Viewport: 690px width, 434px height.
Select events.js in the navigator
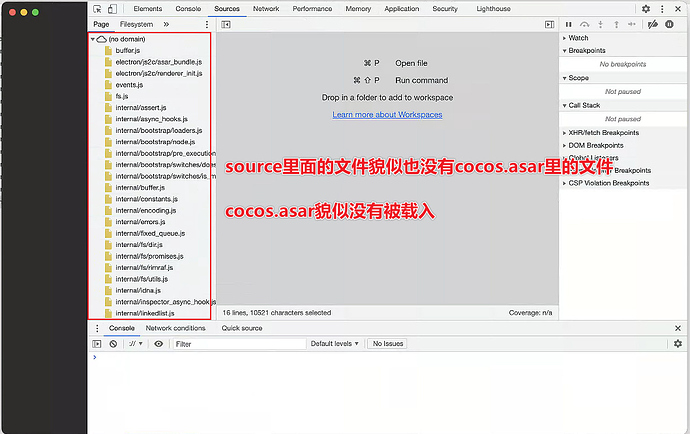tap(129, 85)
